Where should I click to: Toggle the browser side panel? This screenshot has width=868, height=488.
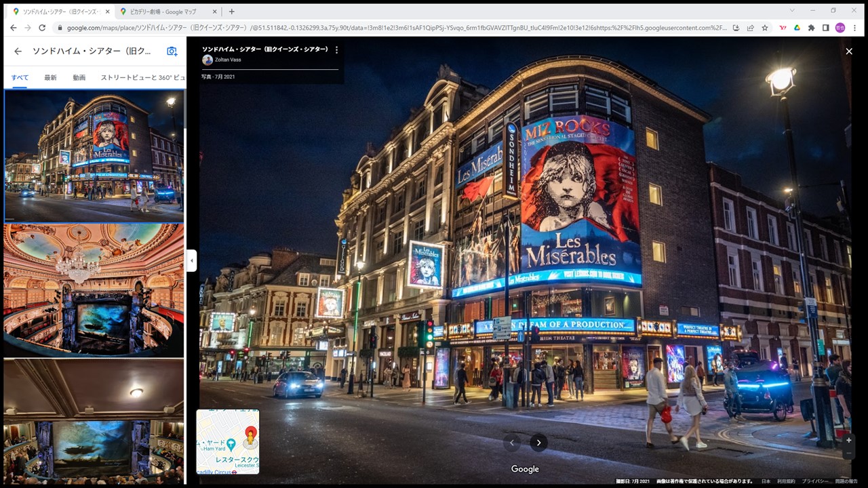pos(825,28)
